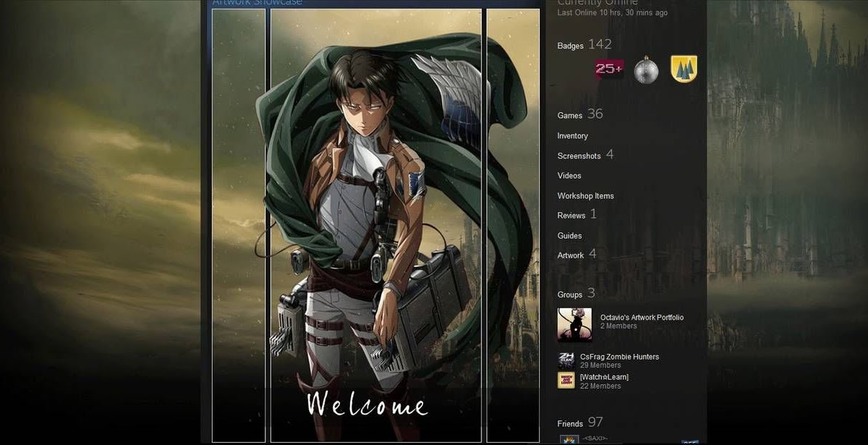This screenshot has width=868, height=445.
Task: Open the Games list link
Action: pos(569,115)
